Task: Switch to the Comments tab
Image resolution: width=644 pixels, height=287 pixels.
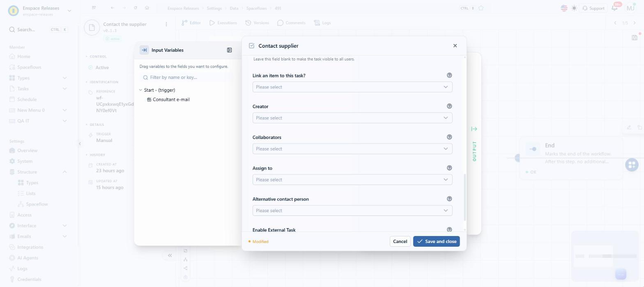Action: coord(291,23)
